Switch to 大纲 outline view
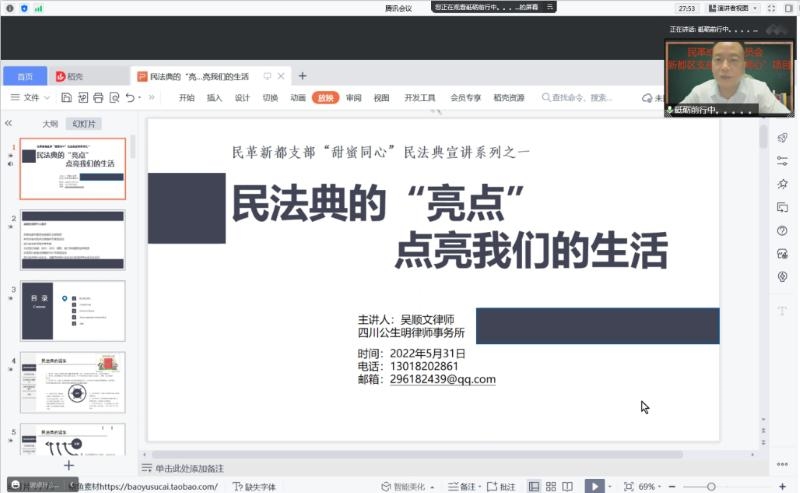This screenshot has height=493, width=800. coord(50,124)
